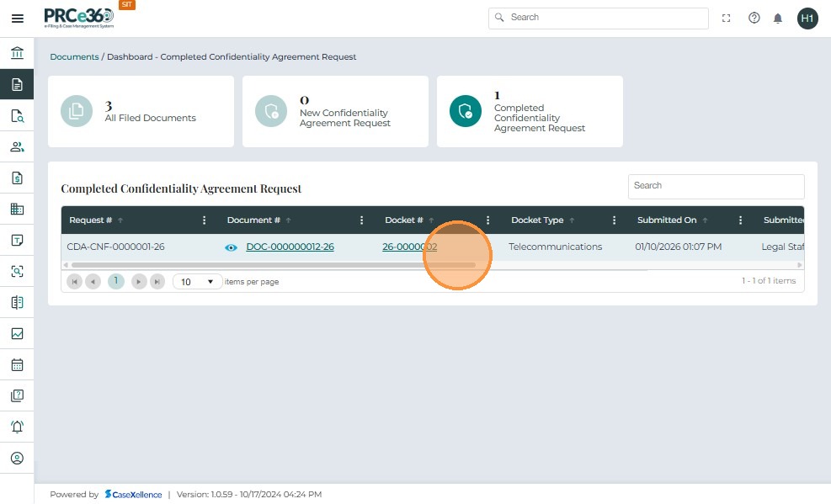Viewport: 831px width, 504px height.
Task: Open the hamburger navigation menu
Action: 18,19
